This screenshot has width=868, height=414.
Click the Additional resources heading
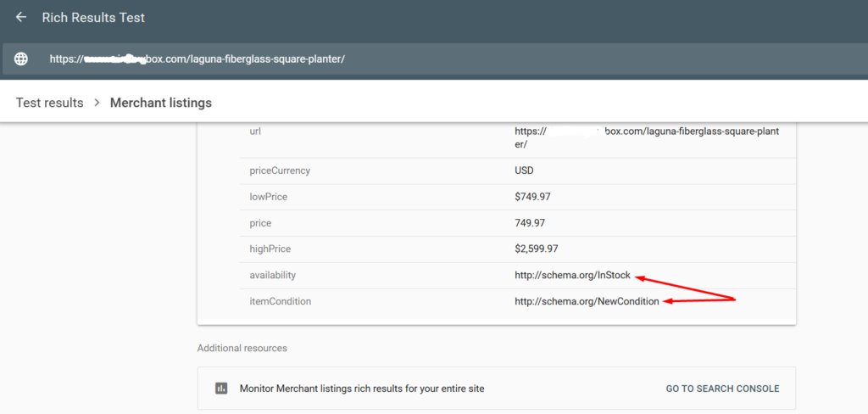(x=242, y=348)
